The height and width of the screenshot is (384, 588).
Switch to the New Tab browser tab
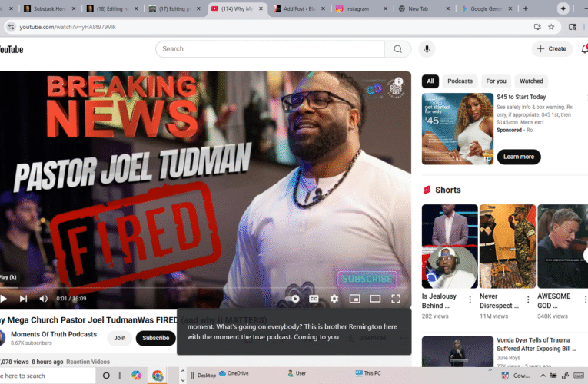(418, 8)
